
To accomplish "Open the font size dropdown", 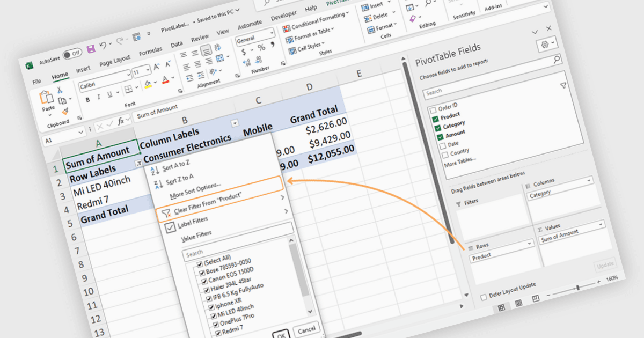I will coord(149,69).
